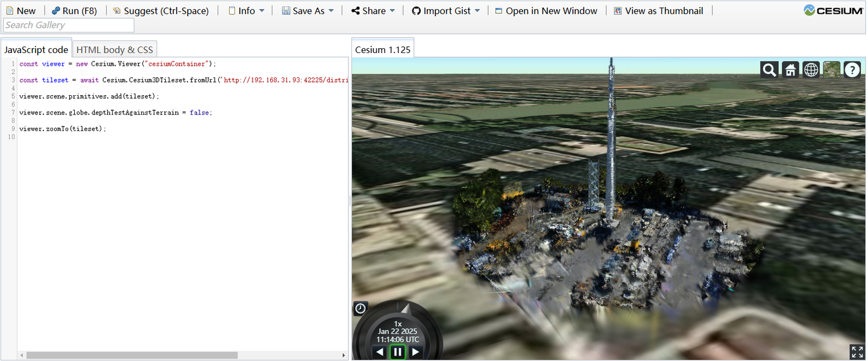Click the scrollbar left arrow in editor
The height and width of the screenshot is (361, 868).
[22, 356]
